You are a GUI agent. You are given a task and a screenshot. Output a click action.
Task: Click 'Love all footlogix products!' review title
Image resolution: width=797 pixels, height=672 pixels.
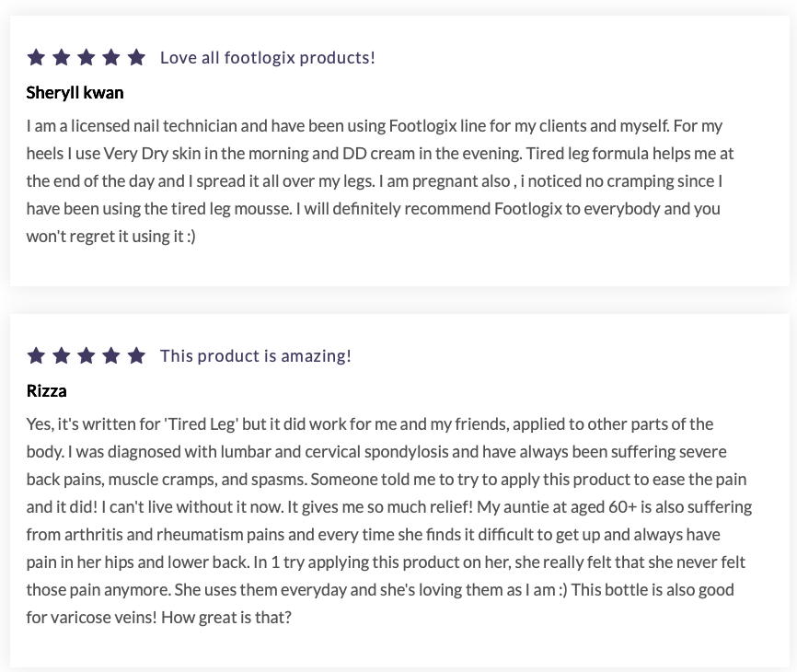[x=267, y=57]
